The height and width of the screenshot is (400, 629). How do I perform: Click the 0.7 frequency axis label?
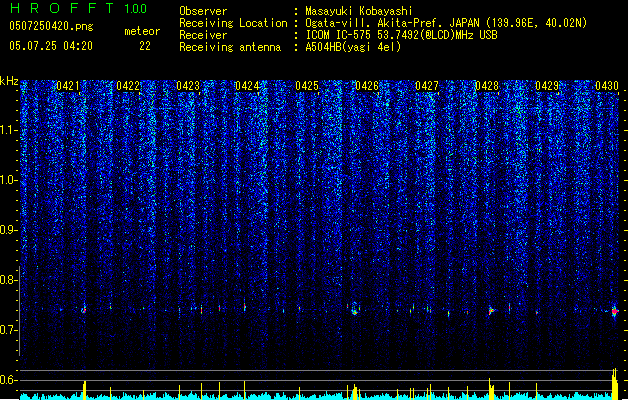point(9,330)
